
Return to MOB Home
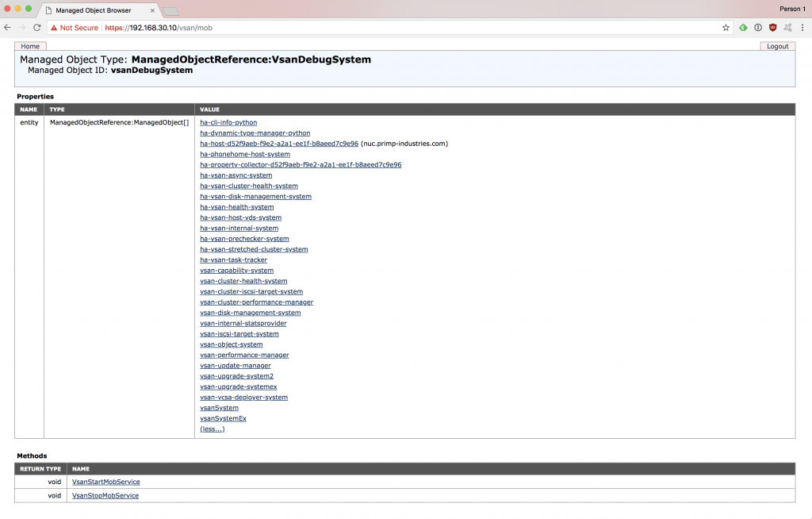pyautogui.click(x=30, y=45)
